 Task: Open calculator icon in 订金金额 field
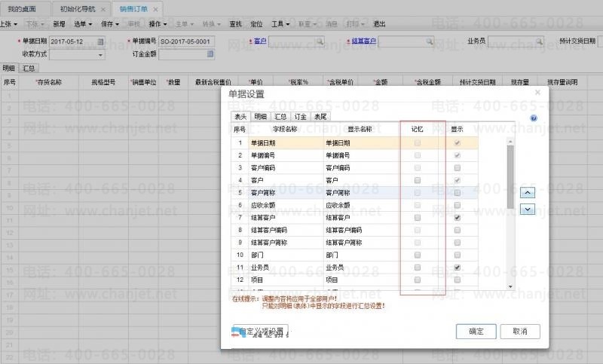210,54
